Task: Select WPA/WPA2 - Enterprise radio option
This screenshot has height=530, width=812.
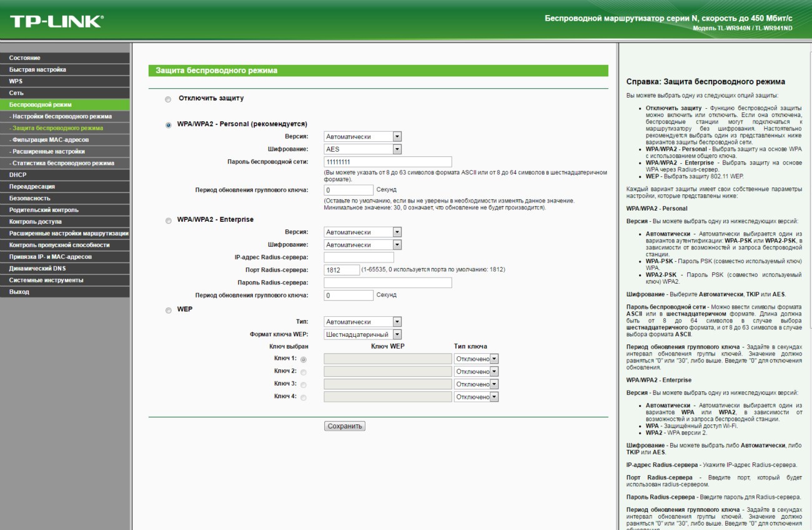Action: tap(167, 221)
